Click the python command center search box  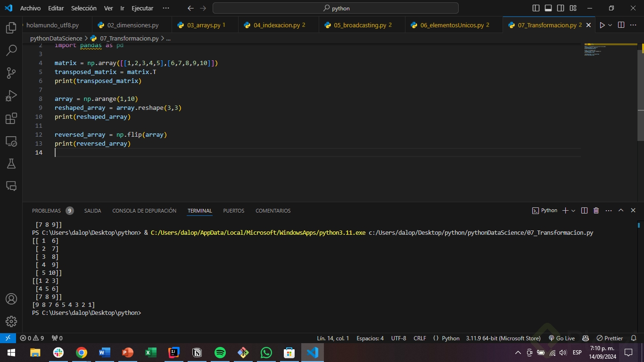coord(336,8)
